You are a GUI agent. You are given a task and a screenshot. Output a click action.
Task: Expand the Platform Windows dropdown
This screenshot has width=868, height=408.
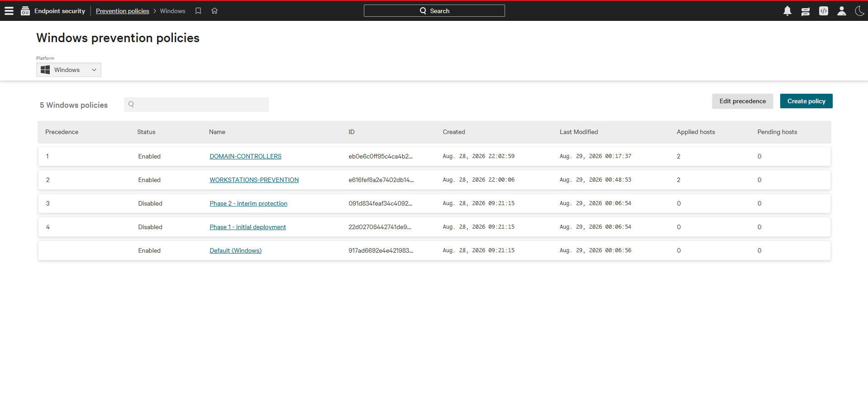tap(69, 70)
